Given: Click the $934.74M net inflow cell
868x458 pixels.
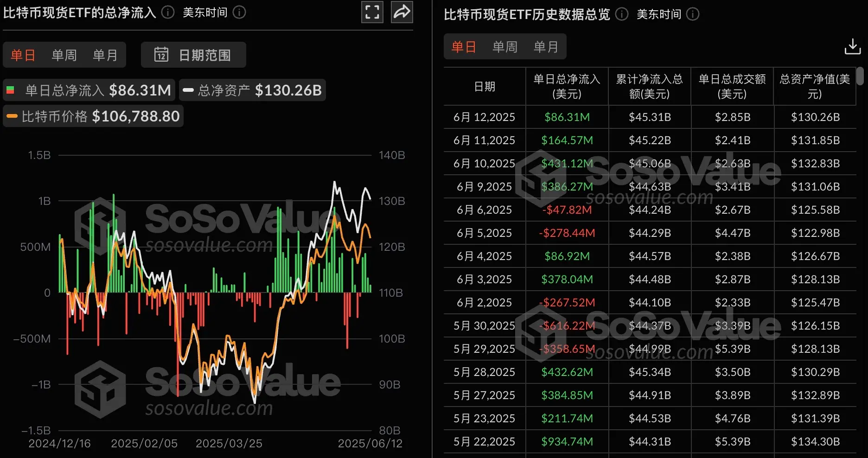Looking at the screenshot, I should 567,442.
